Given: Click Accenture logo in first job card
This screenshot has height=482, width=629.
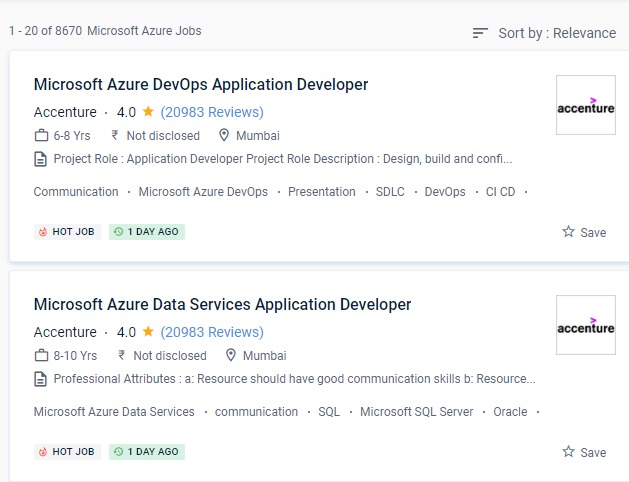Looking at the screenshot, I should (x=585, y=105).
